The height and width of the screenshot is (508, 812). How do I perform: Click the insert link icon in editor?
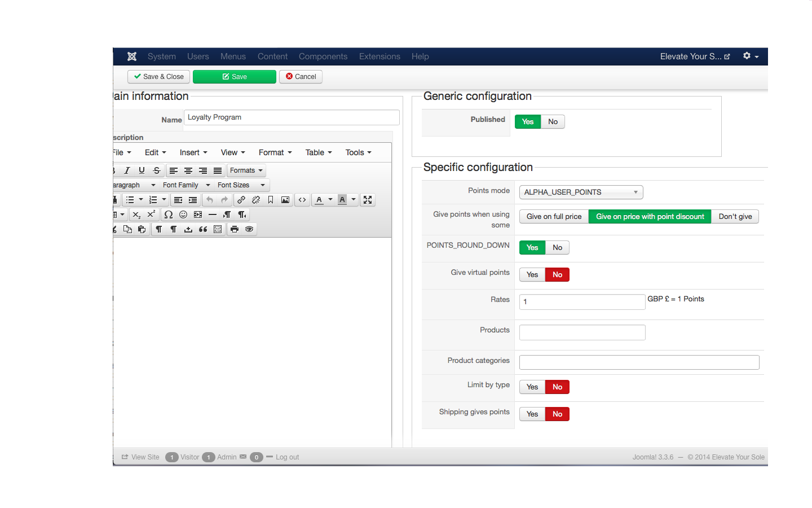pos(241,200)
